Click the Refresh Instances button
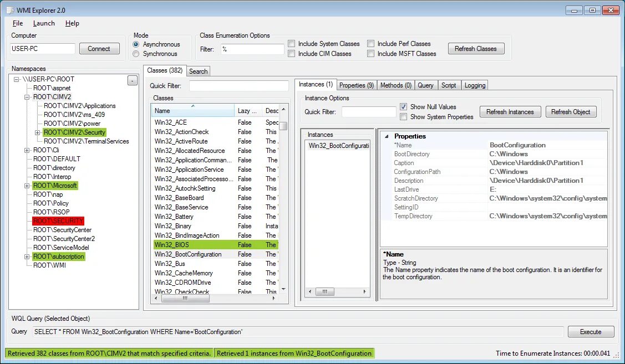The image size is (625, 364). [x=510, y=112]
